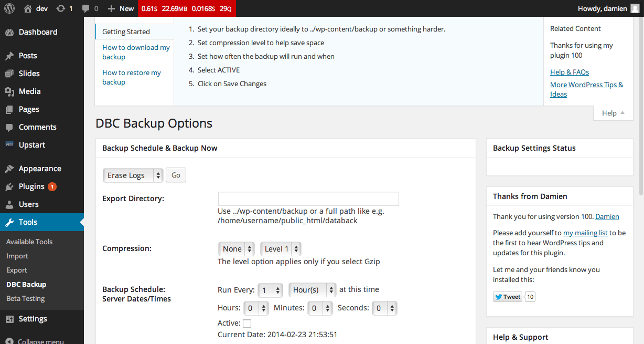Open the updates icon showing 1

61,8
